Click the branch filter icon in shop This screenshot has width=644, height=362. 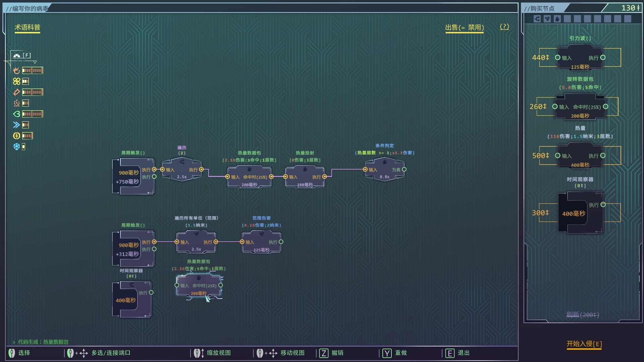[x=537, y=19]
